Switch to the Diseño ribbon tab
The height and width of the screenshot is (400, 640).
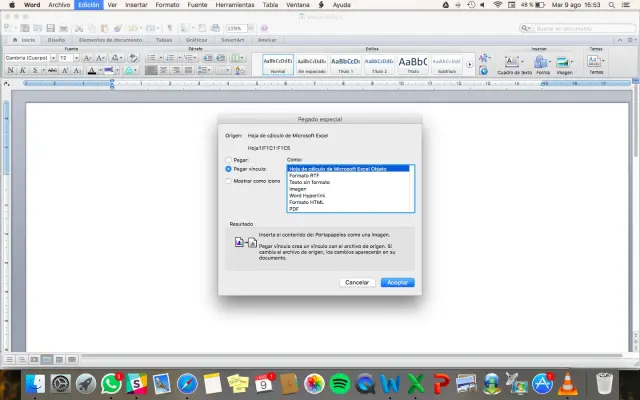(56, 40)
